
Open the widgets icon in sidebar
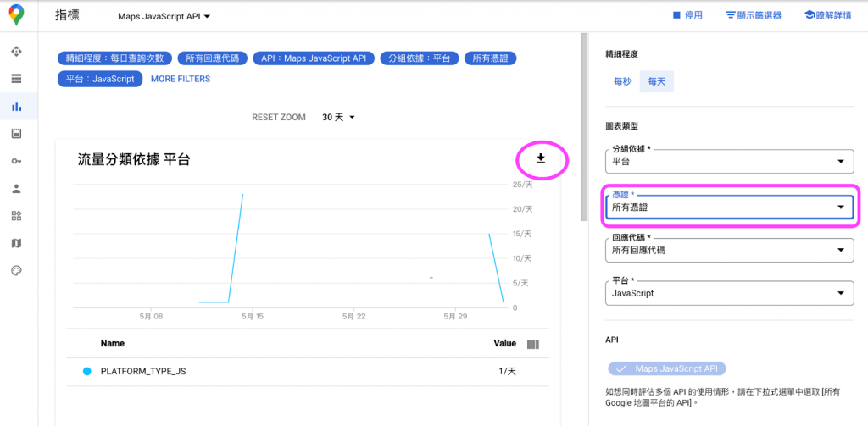coord(17,216)
